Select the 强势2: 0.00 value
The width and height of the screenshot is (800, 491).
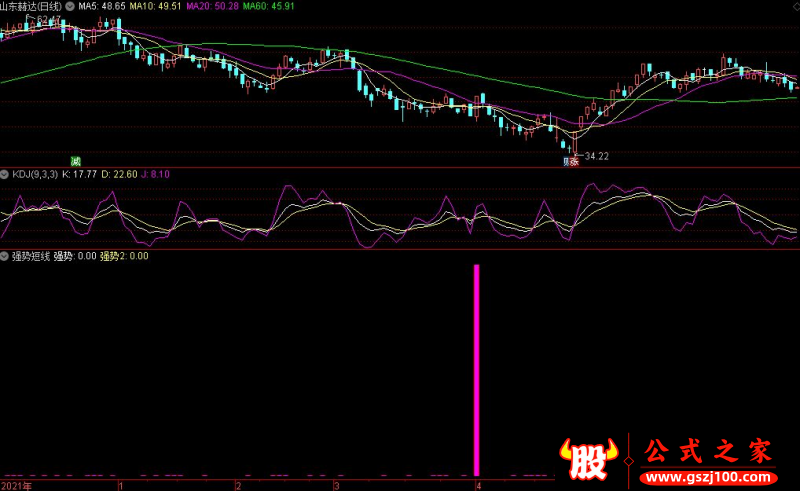(x=124, y=256)
